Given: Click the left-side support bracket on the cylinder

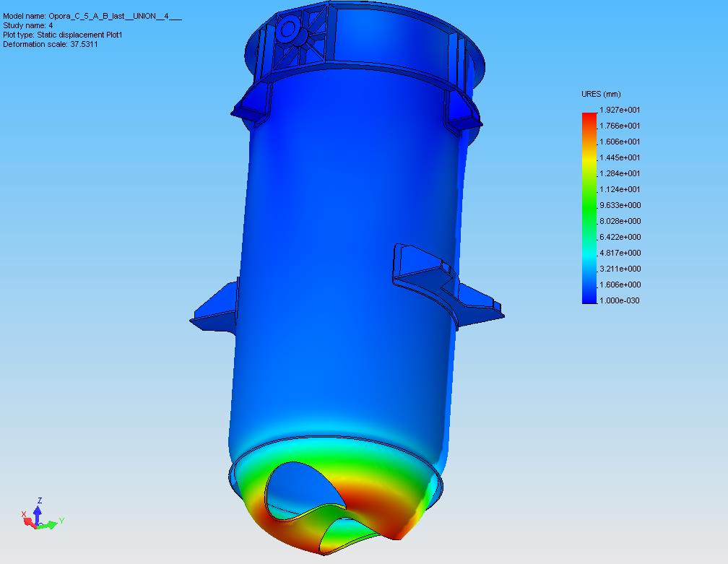Looking at the screenshot, I should (x=215, y=305).
